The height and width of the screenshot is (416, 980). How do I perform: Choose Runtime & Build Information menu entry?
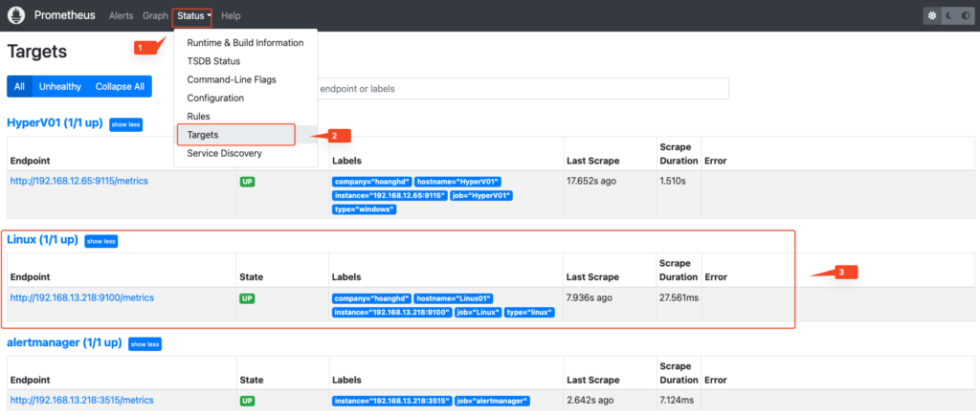click(x=246, y=43)
